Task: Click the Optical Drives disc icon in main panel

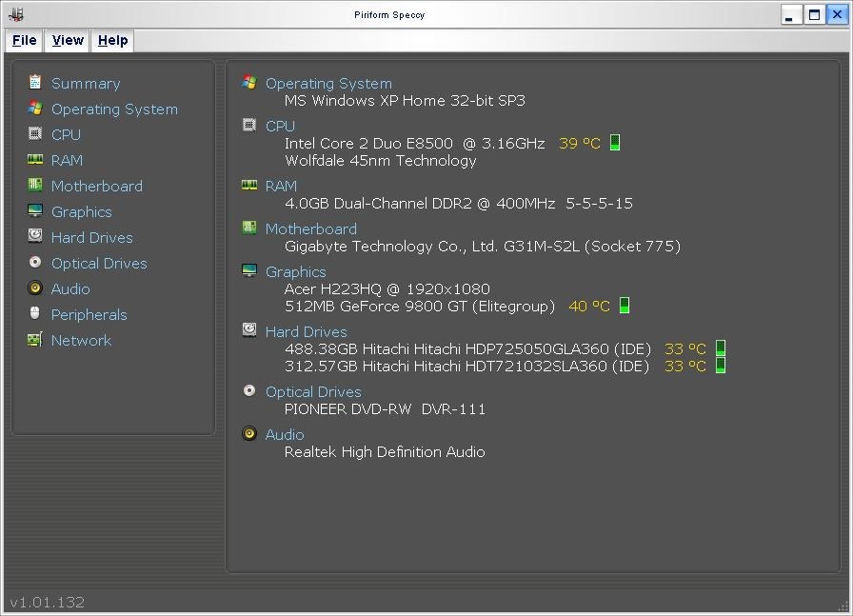Action: tap(249, 390)
